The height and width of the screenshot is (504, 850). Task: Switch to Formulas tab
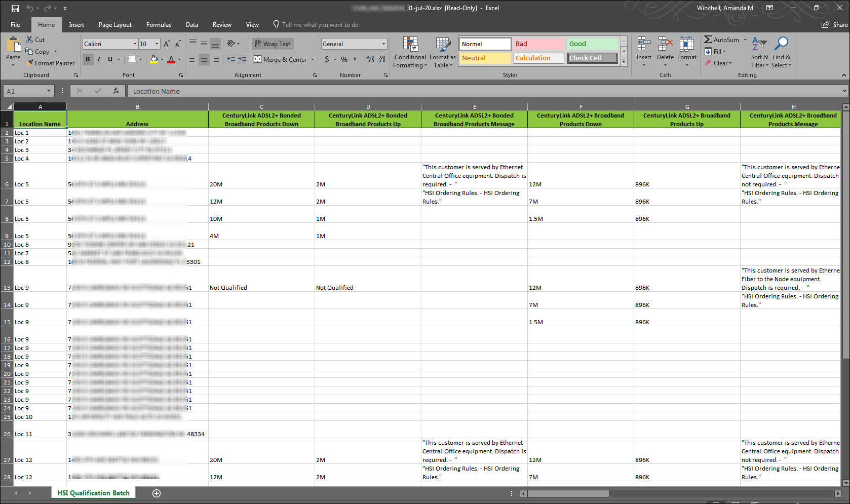coord(159,25)
